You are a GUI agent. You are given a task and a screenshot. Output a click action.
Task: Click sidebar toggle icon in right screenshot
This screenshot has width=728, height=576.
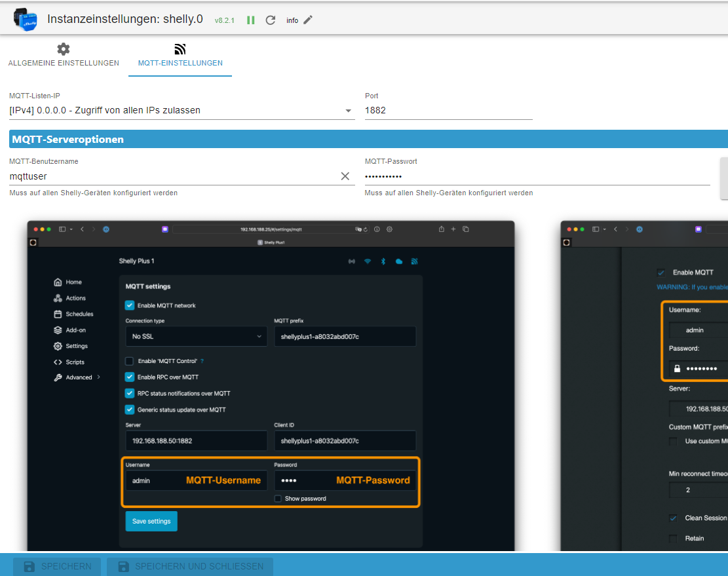[x=596, y=229]
